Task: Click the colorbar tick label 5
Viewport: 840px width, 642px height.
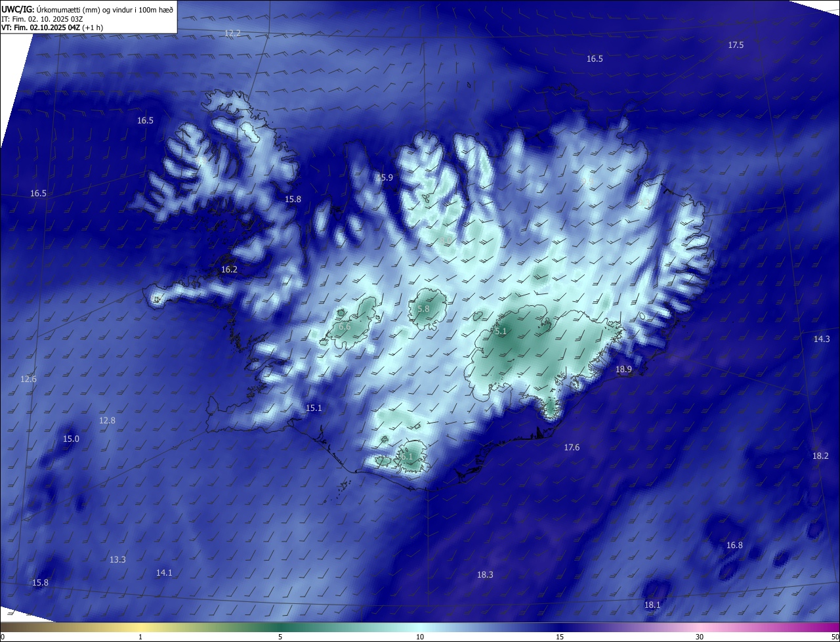Action: point(280,637)
